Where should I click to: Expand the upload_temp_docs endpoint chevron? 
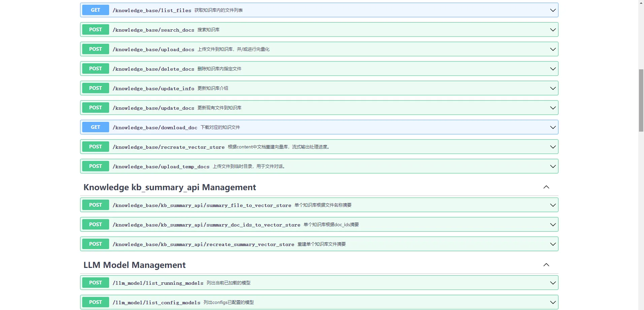pyautogui.click(x=553, y=166)
